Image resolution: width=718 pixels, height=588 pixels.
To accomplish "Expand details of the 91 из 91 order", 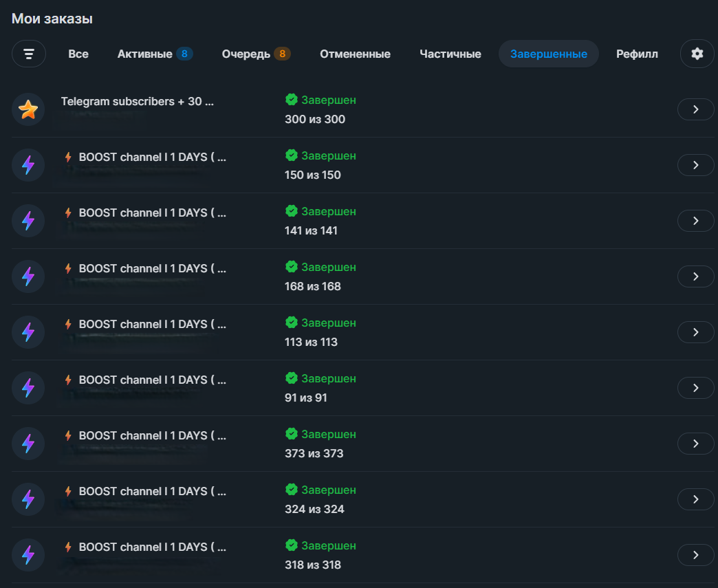I will (695, 388).
